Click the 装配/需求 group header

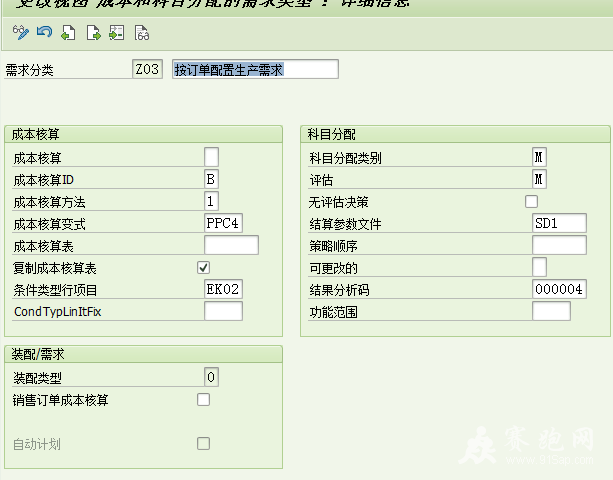coord(38,354)
